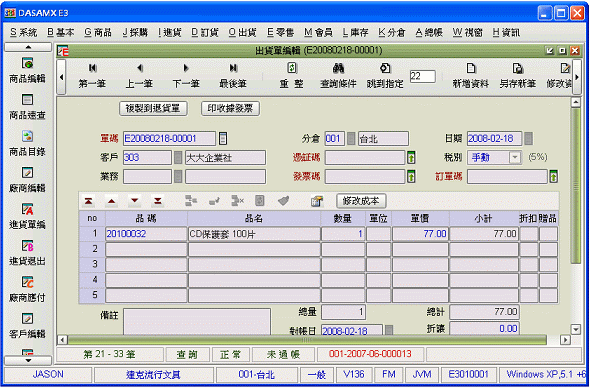Select cell CD保護套 100片
This screenshot has width=590, height=388.
(254, 234)
